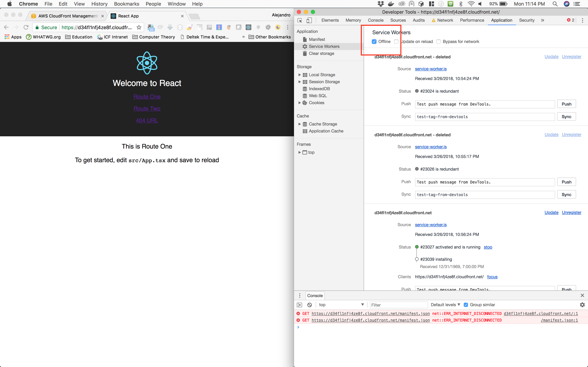Expand the Cache Storage tree item
588x367 pixels.
click(300, 124)
